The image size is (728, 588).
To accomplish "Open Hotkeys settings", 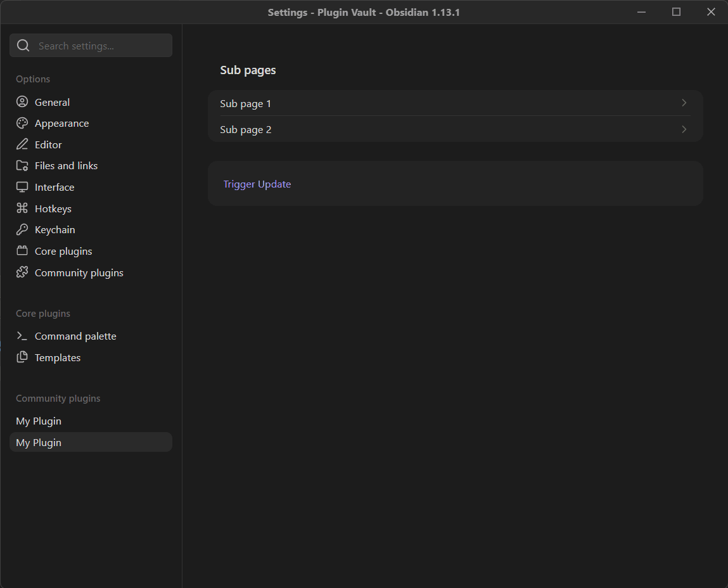I will click(91, 208).
